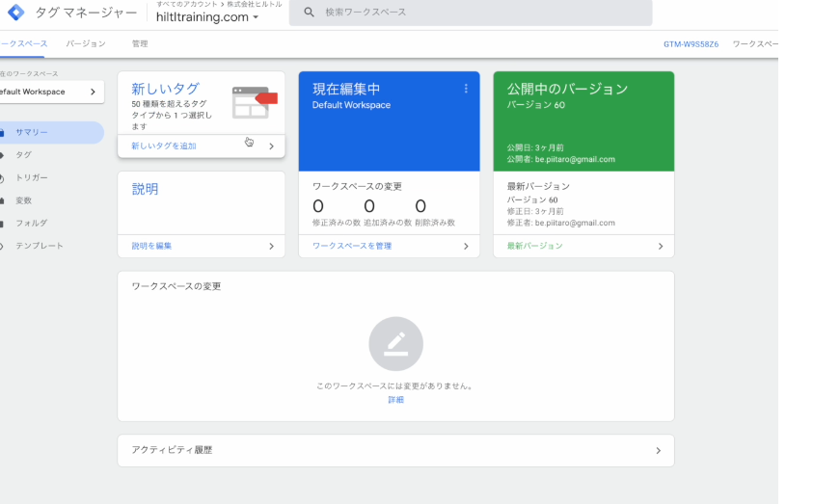813x504 pixels.
Task: Open three-dot menu on 現在編集中 card
Action: (x=466, y=89)
